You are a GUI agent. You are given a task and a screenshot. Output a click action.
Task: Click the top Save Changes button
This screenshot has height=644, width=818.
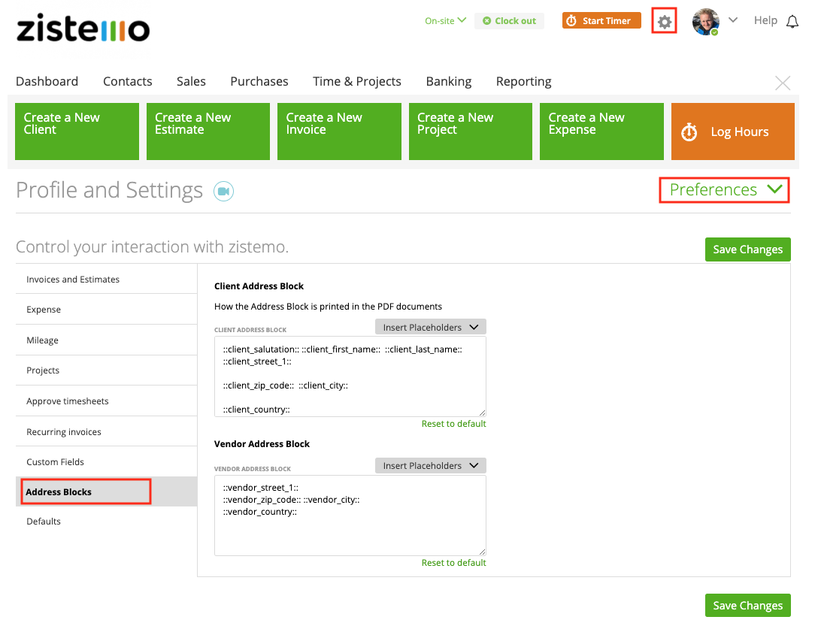(x=747, y=249)
